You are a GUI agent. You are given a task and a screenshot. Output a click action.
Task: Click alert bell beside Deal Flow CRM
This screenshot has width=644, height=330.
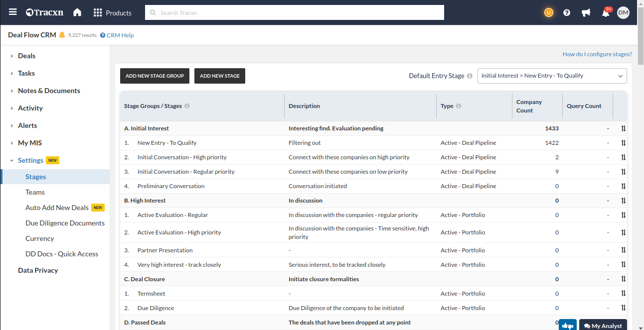tap(62, 35)
